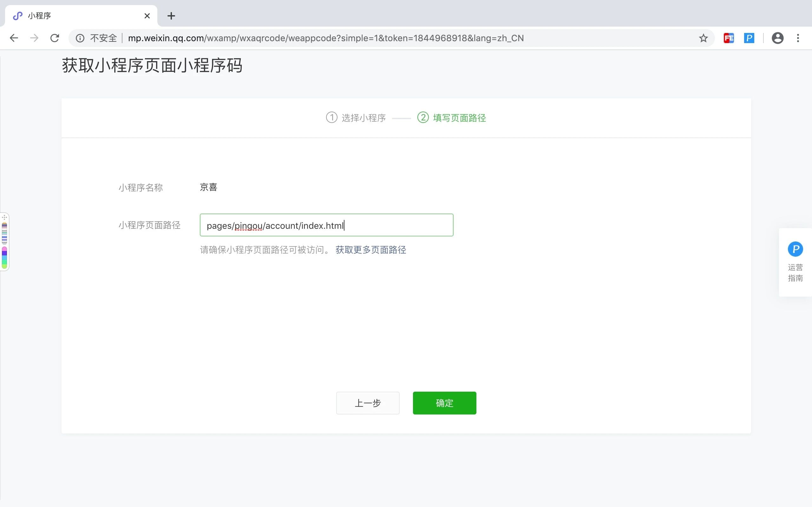Click the 上一步 button
The height and width of the screenshot is (507, 812).
coord(368,403)
